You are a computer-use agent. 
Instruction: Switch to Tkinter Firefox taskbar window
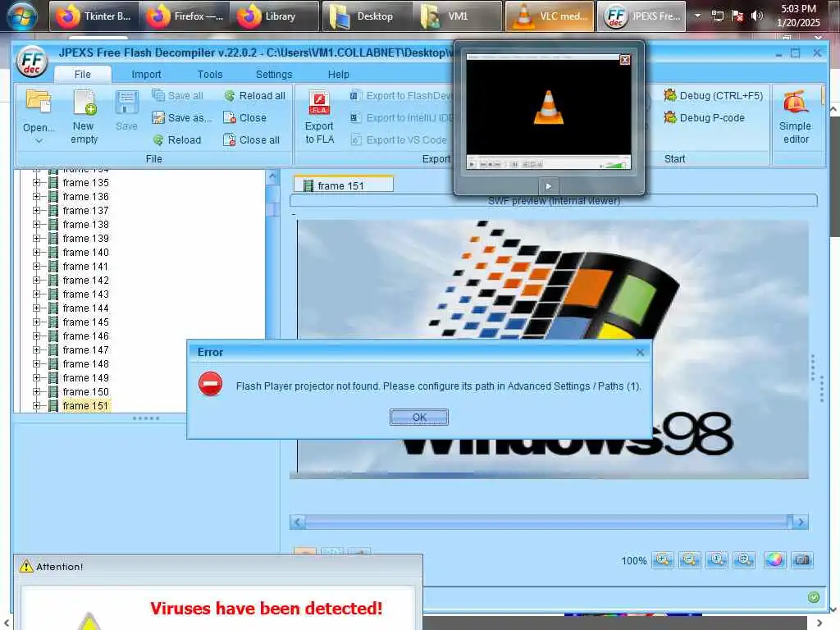(x=94, y=16)
